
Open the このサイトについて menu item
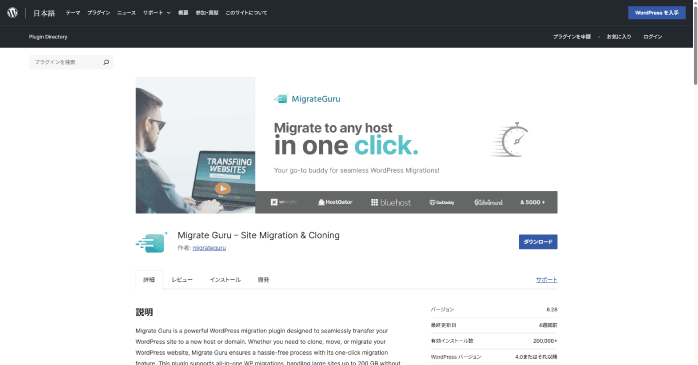246,13
